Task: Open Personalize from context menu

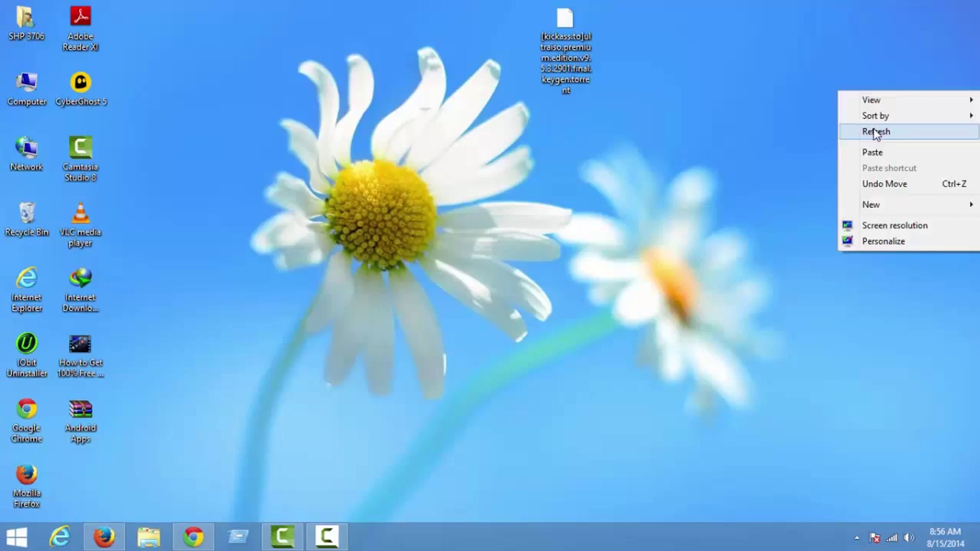Action: click(x=909, y=241)
